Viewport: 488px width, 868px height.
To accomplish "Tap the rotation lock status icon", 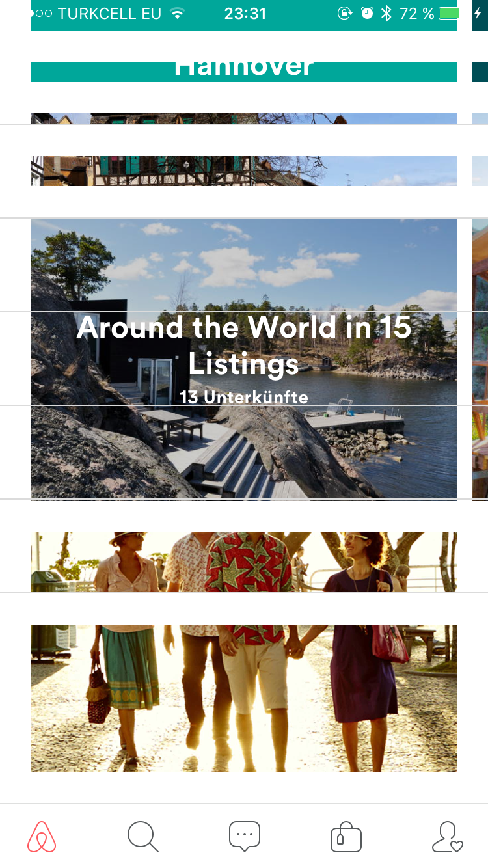I will point(345,13).
